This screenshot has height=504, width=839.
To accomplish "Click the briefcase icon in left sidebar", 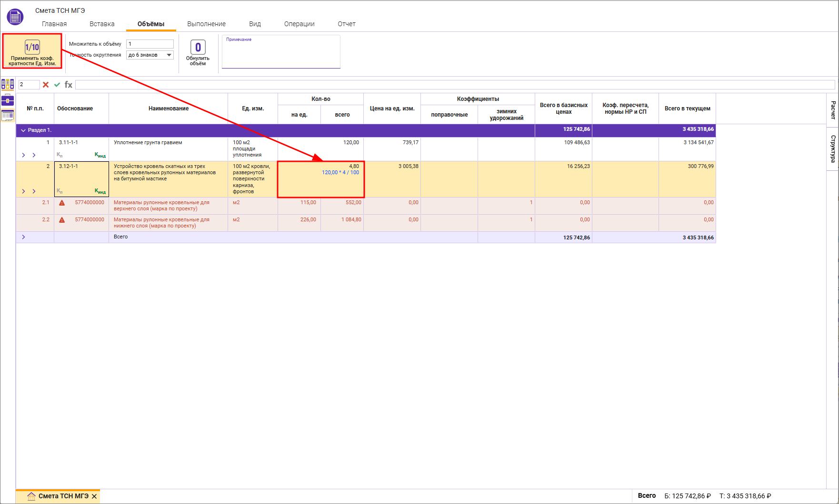I will (8, 100).
